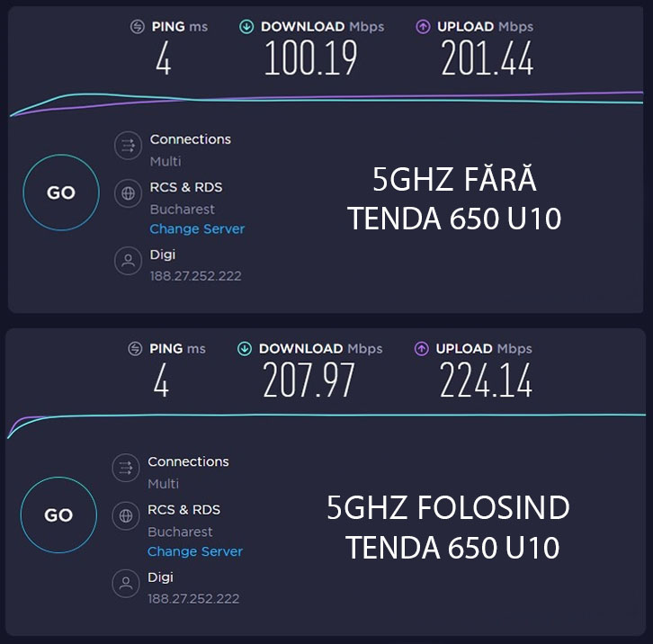Click the 224.14 upload speed value

486,381
